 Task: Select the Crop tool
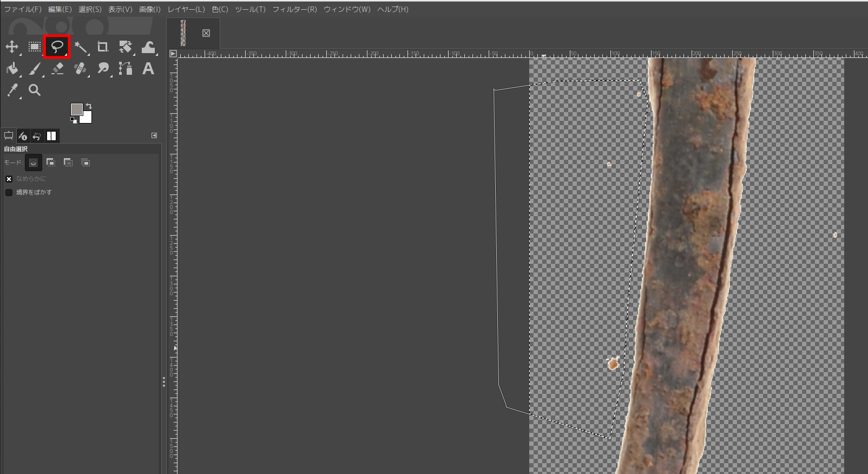(x=103, y=47)
